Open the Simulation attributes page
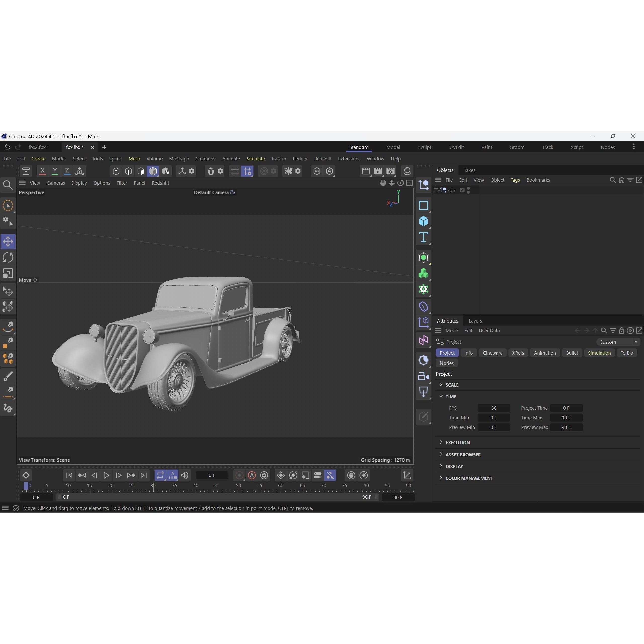Image resolution: width=644 pixels, height=644 pixels. [599, 353]
